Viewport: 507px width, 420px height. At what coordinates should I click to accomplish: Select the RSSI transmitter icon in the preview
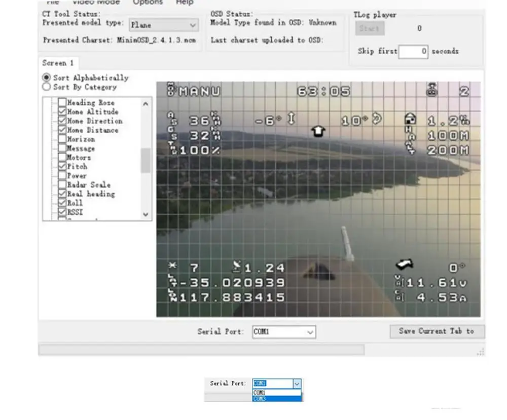click(432, 90)
